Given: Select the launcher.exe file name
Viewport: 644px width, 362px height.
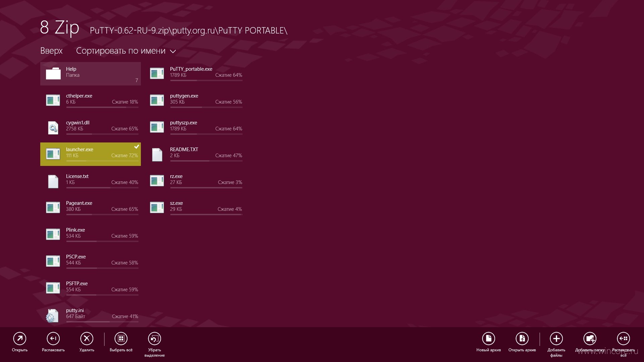Looking at the screenshot, I should (79, 149).
